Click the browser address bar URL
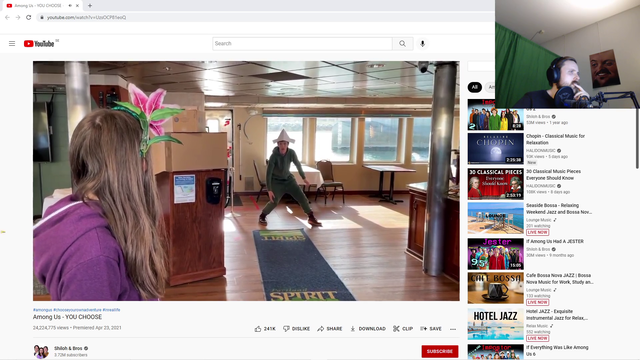This screenshot has height=360, width=640. 87,18
